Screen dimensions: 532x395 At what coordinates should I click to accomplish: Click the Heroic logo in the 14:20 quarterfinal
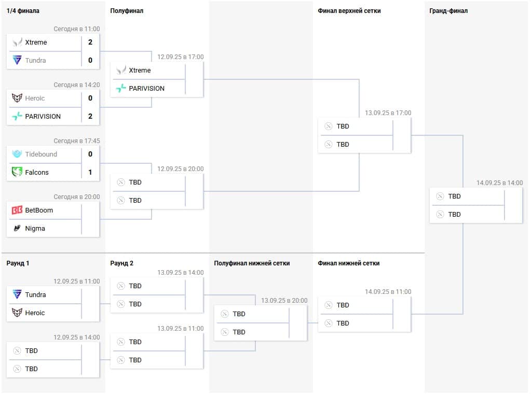click(x=17, y=98)
